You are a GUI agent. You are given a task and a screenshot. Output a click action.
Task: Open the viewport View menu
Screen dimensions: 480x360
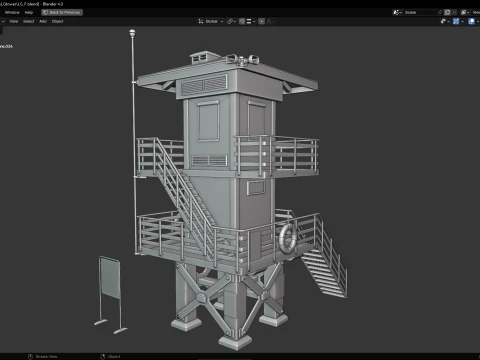click(14, 21)
